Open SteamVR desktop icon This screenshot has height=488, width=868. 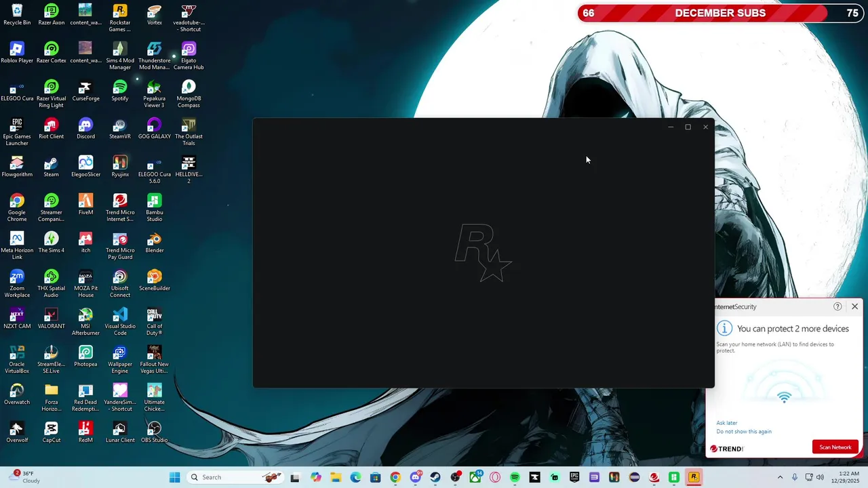pyautogui.click(x=120, y=128)
